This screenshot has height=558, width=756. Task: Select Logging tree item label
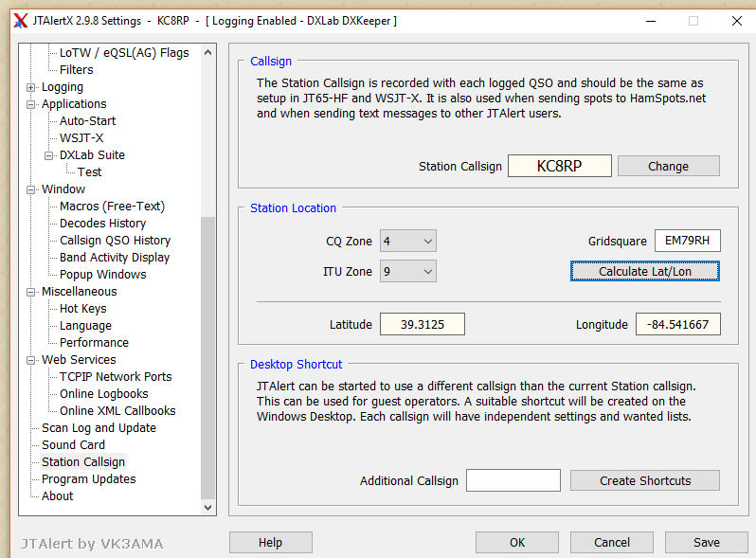(63, 87)
